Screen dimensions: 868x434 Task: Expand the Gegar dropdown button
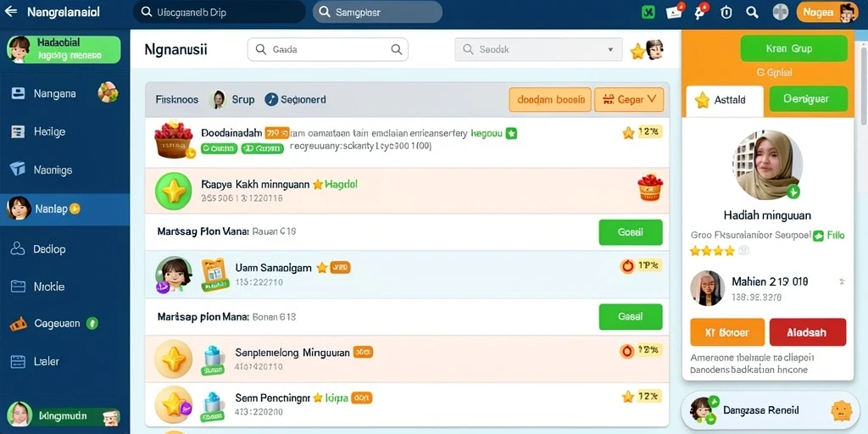tap(629, 100)
